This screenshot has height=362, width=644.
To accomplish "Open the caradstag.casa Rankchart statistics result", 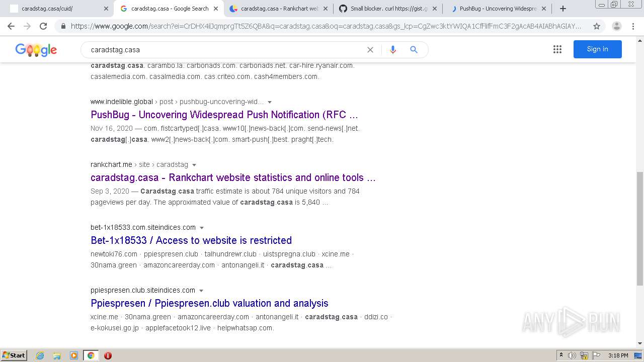I will click(233, 177).
